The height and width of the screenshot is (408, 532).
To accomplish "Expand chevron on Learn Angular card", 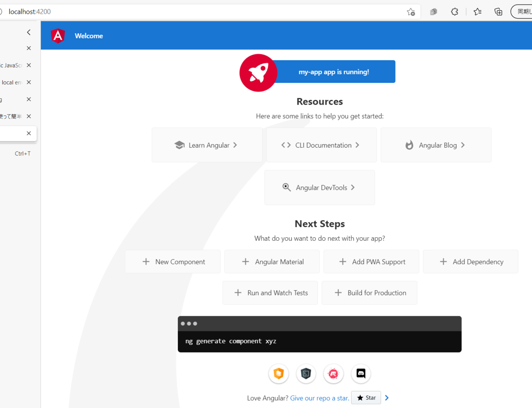I will tap(235, 145).
